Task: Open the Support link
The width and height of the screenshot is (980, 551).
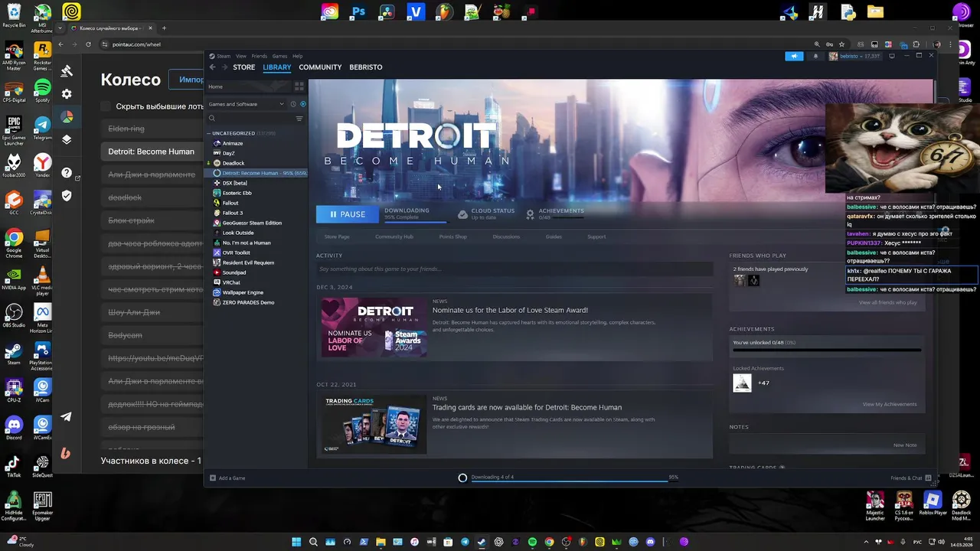Action: point(596,236)
